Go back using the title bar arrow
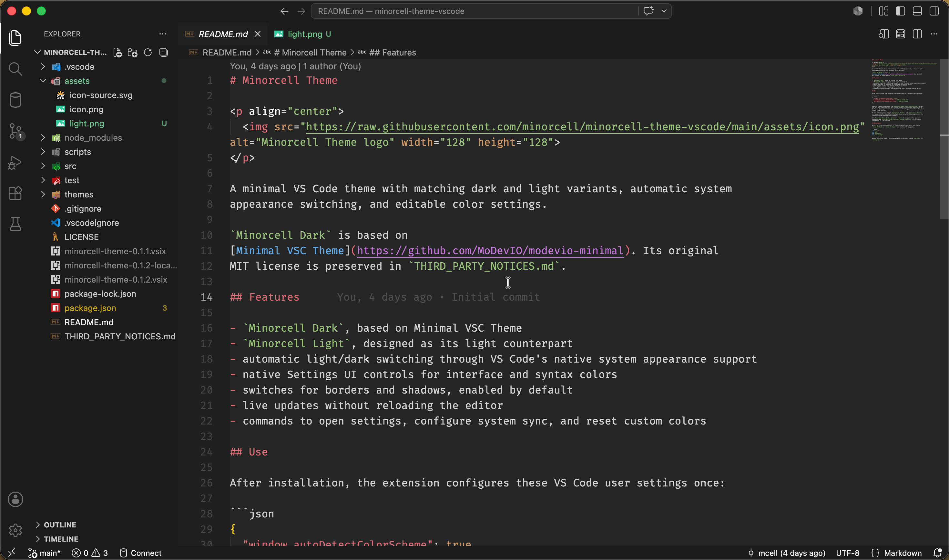The image size is (949, 560). click(285, 11)
